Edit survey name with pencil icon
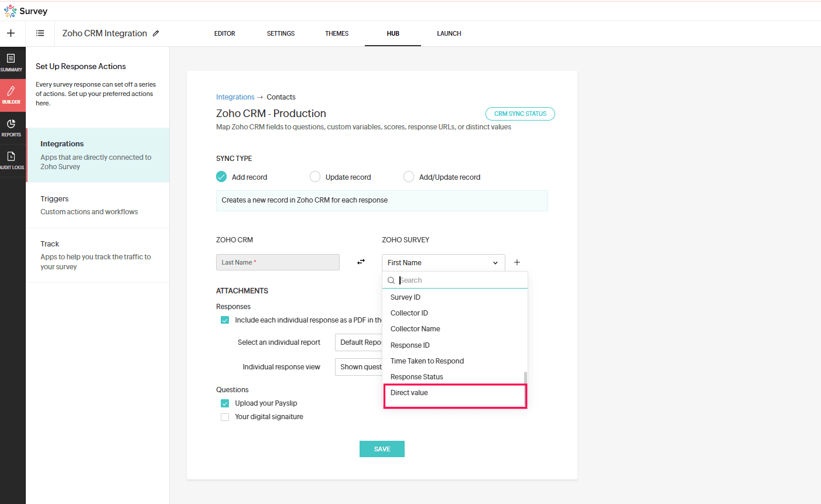Image resolution: width=821 pixels, height=504 pixels. click(156, 33)
